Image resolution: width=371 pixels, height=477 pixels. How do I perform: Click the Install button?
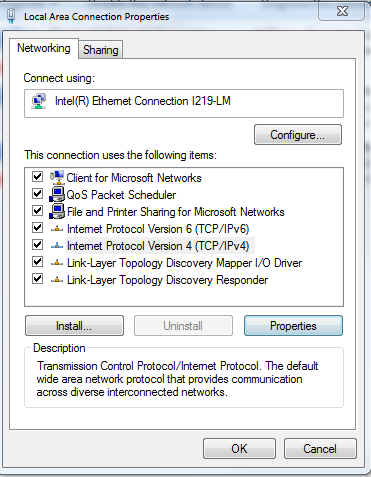[74, 326]
